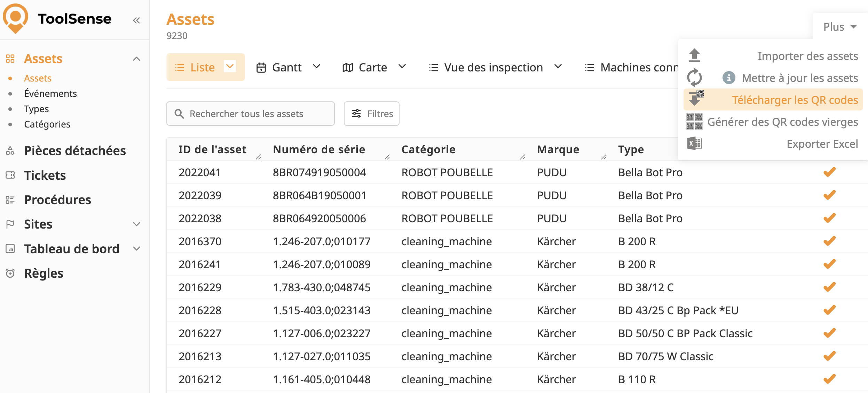This screenshot has height=393, width=868.
Task: Click the Excel export icon
Action: [x=694, y=144]
